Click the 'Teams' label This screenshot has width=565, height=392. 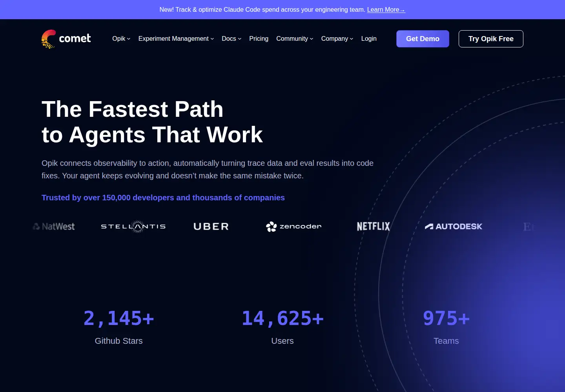(x=446, y=341)
